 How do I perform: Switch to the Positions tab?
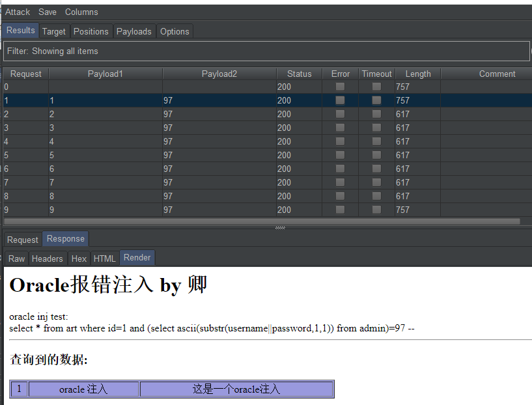[x=91, y=31]
